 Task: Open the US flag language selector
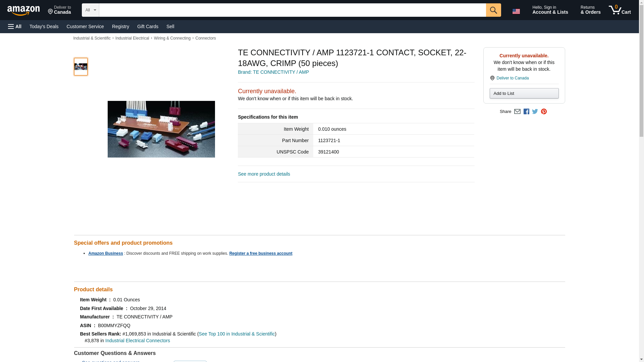[x=516, y=11]
